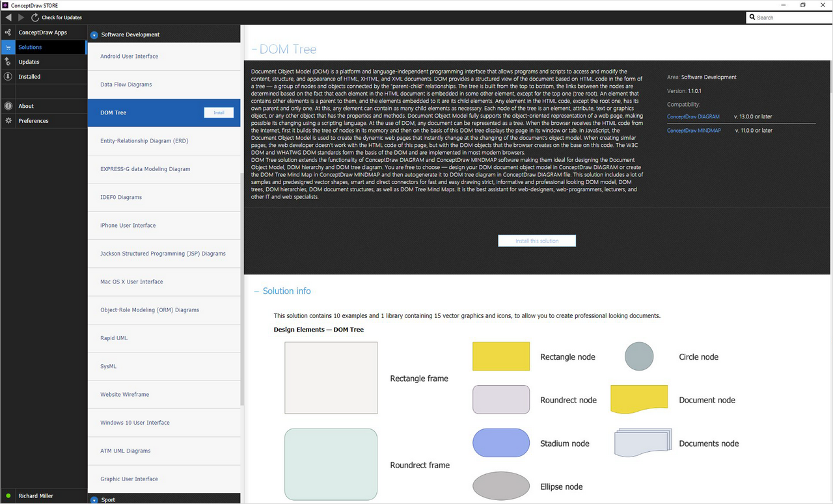Viewport: 833px width, 504px height.
Task: Click the Updates sidebar icon
Action: point(8,62)
